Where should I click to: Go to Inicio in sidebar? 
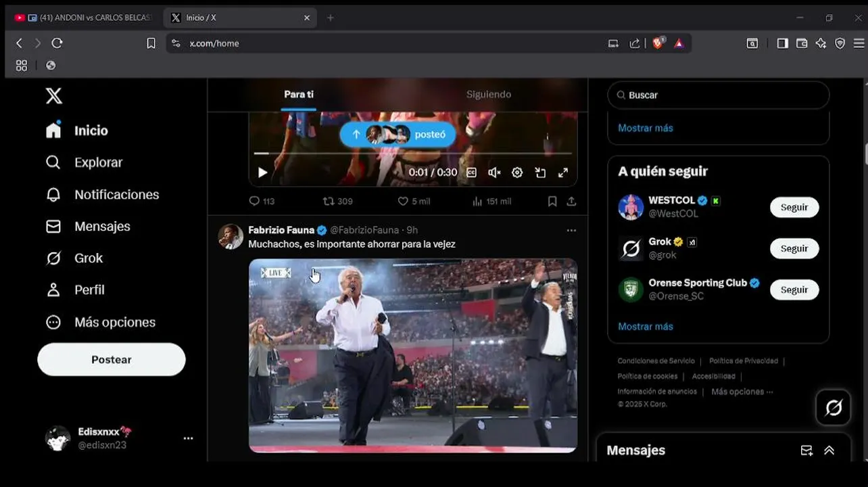coord(76,131)
